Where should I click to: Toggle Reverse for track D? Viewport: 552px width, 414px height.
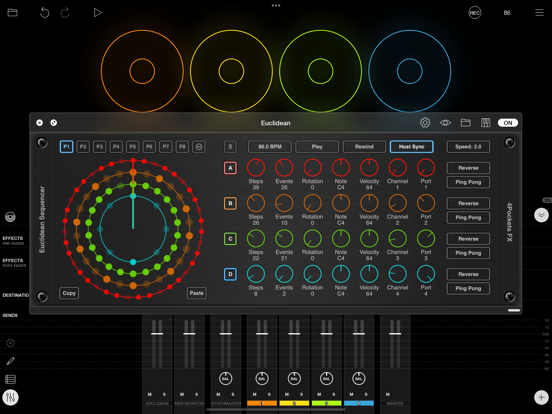coord(468,274)
